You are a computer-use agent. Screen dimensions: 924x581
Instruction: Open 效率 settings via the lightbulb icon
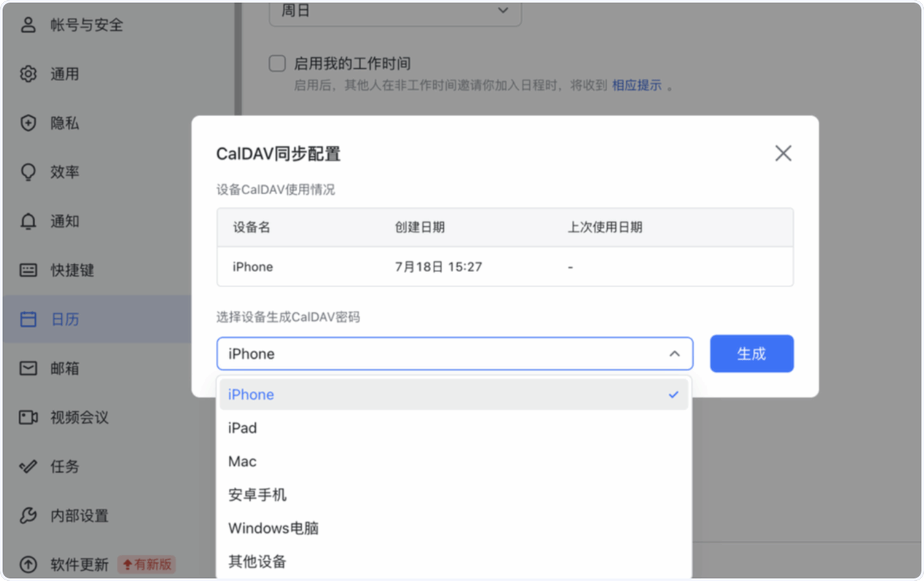27,172
